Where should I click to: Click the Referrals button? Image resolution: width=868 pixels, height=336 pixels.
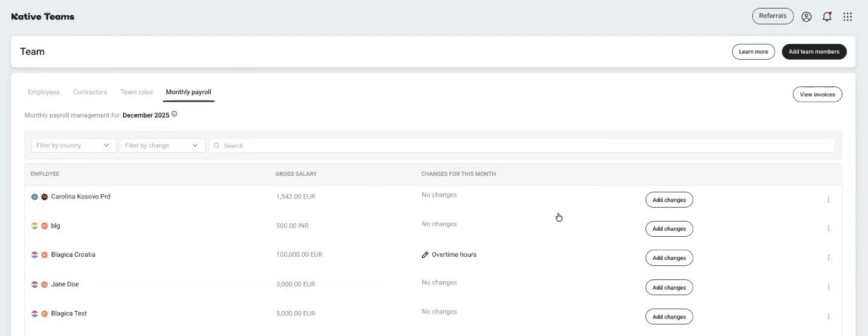[773, 16]
